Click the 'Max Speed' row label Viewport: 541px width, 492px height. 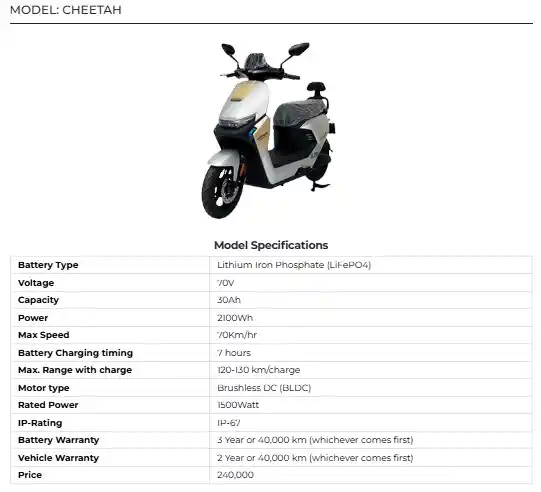43,335
